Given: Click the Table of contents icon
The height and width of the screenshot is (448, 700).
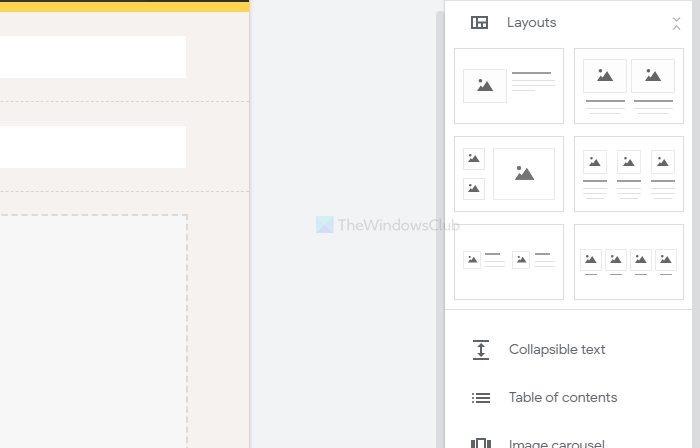Looking at the screenshot, I should [481, 398].
